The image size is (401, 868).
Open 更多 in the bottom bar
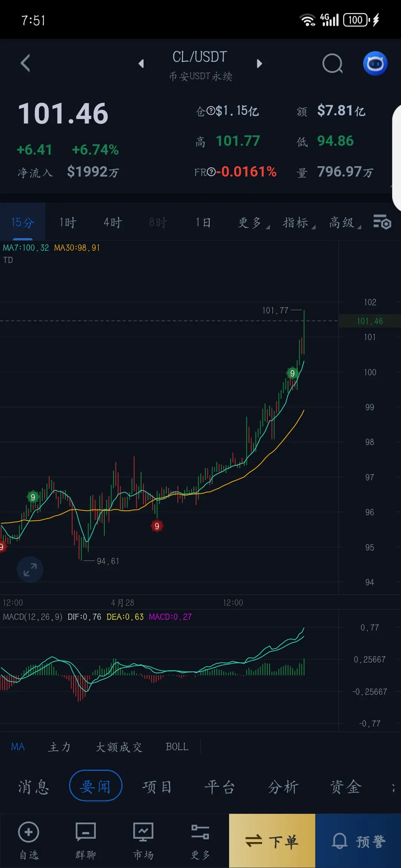pyautogui.click(x=200, y=841)
